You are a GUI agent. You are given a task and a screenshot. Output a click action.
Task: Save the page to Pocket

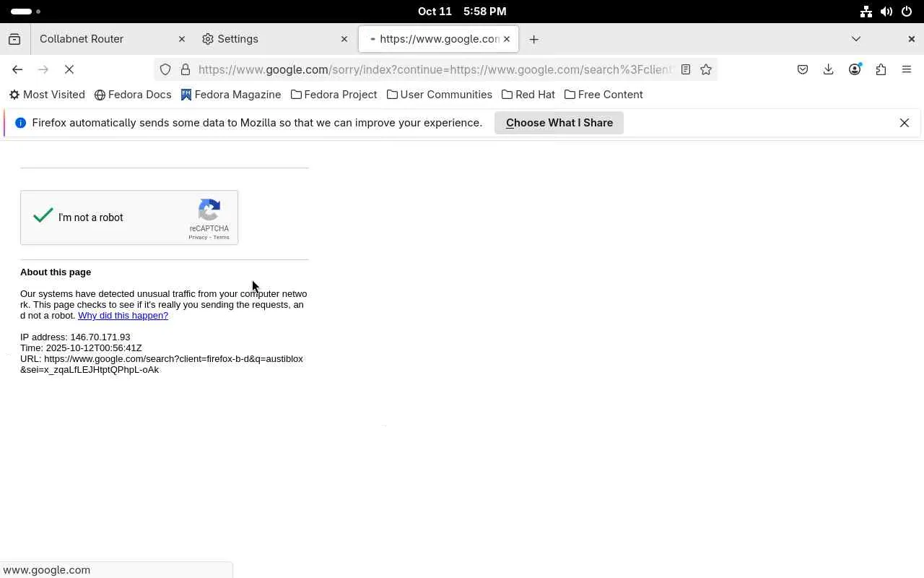[x=803, y=69]
